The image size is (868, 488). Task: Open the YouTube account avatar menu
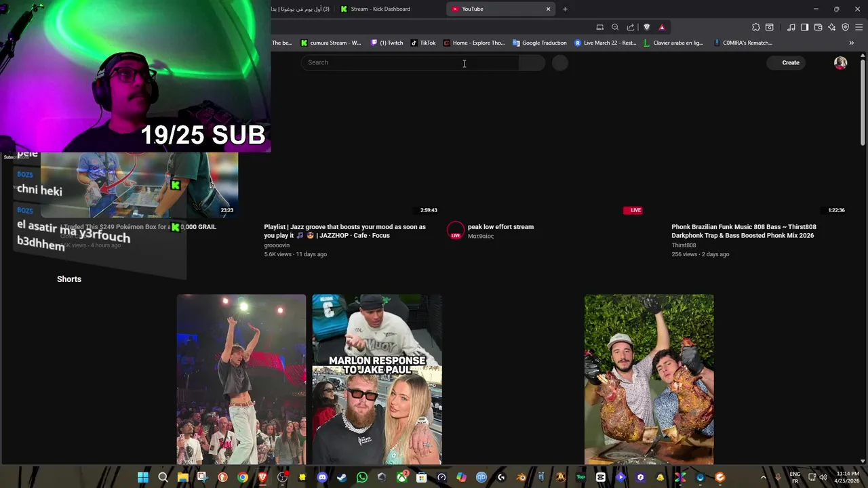click(840, 62)
